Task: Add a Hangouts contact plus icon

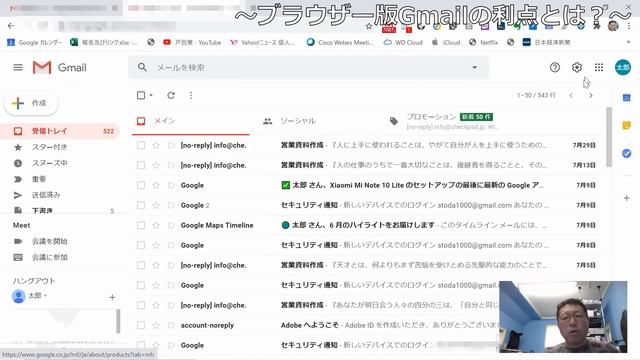Action: (x=112, y=297)
